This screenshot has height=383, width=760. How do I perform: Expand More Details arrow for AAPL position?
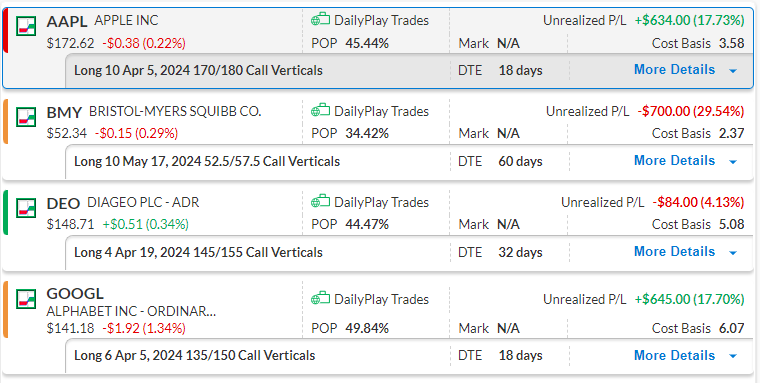733,71
